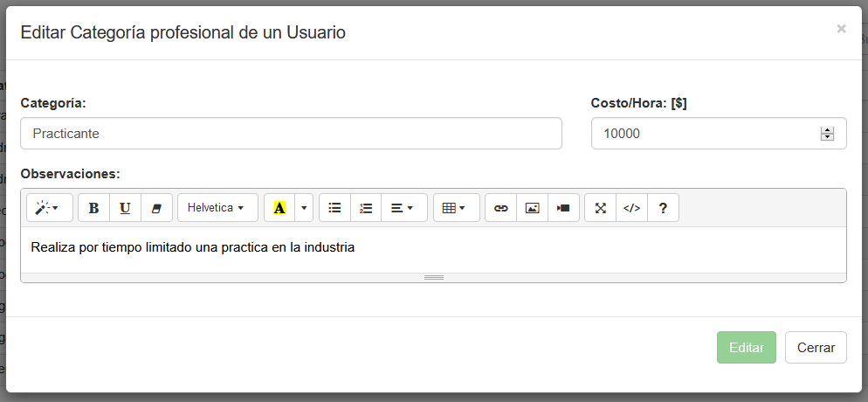Toggle underline formatting in editor

125,208
